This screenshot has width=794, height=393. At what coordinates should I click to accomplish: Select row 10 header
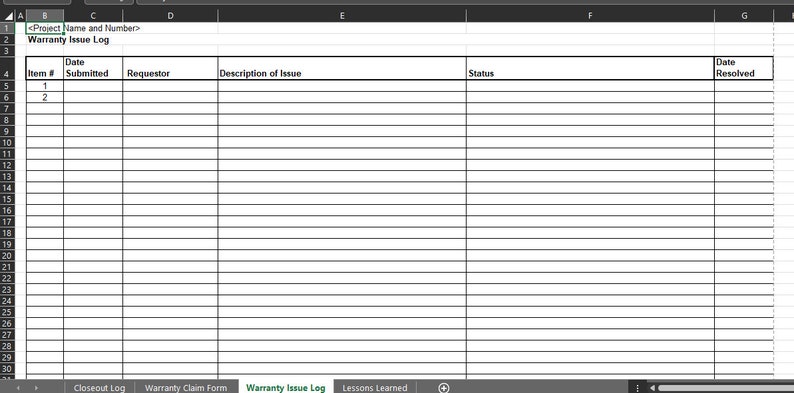click(x=7, y=142)
